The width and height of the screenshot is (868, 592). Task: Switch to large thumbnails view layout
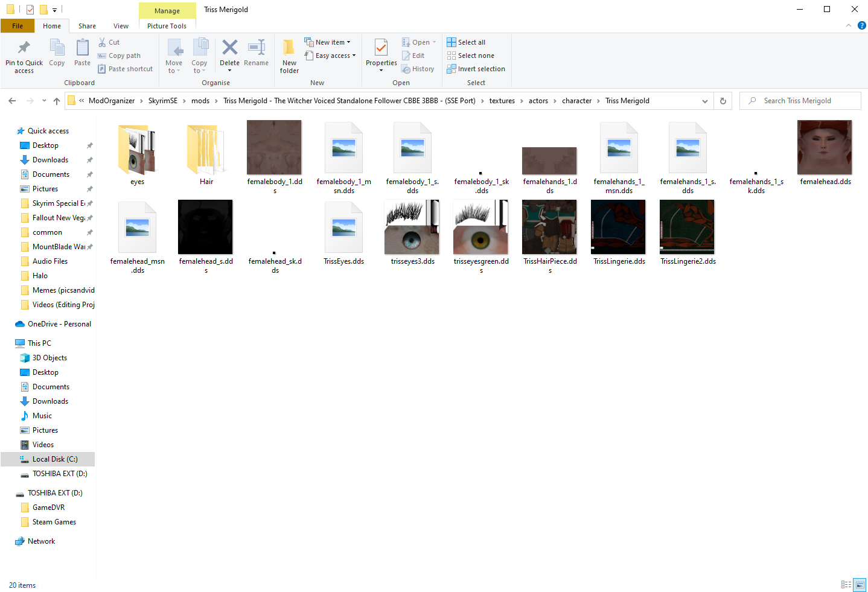coord(860,585)
